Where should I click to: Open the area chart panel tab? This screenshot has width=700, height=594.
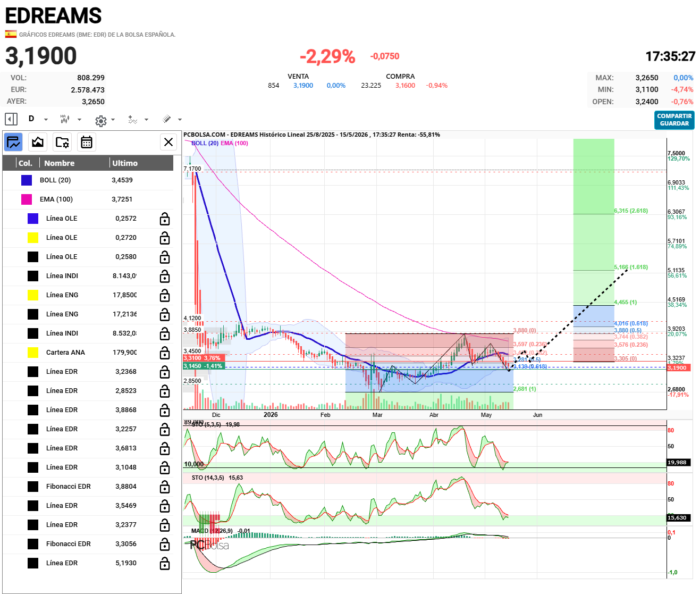point(38,142)
